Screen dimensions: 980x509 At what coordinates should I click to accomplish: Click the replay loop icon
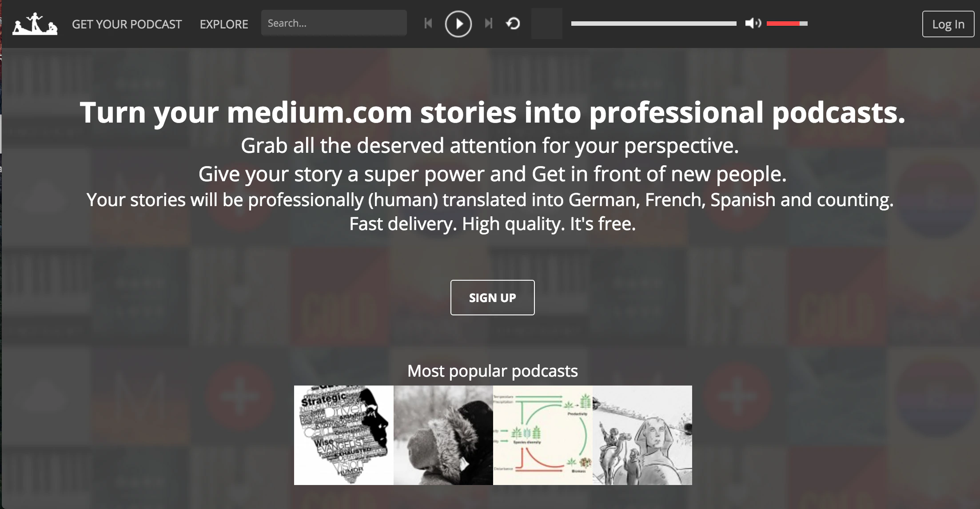pyautogui.click(x=513, y=23)
